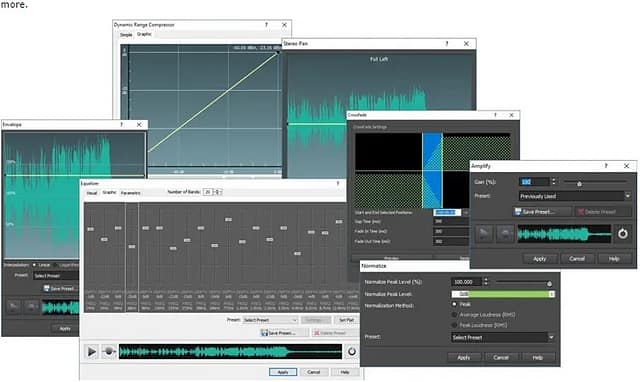
Task: Open the Envelope Select Preset dropdown
Action: coord(56,276)
